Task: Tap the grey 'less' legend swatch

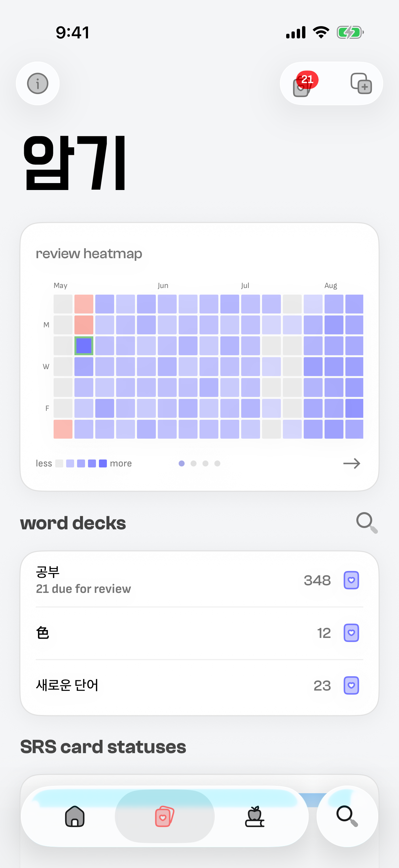Action: point(59,463)
